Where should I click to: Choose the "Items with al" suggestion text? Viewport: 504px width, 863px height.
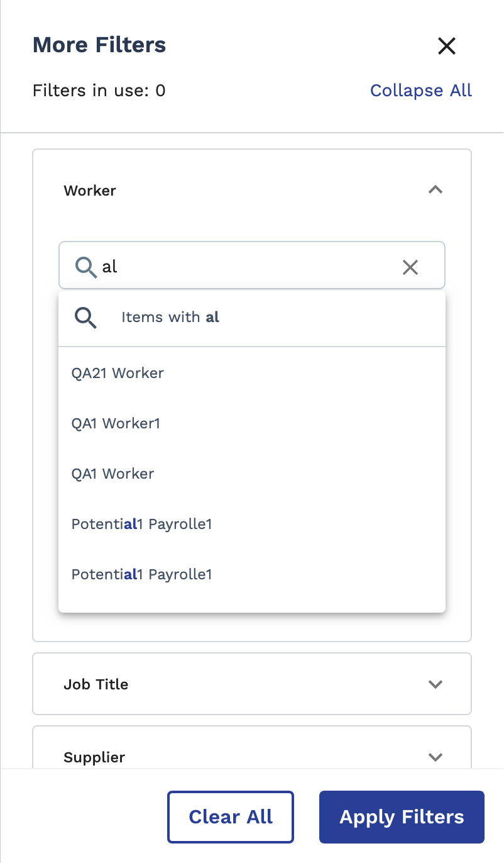point(170,317)
